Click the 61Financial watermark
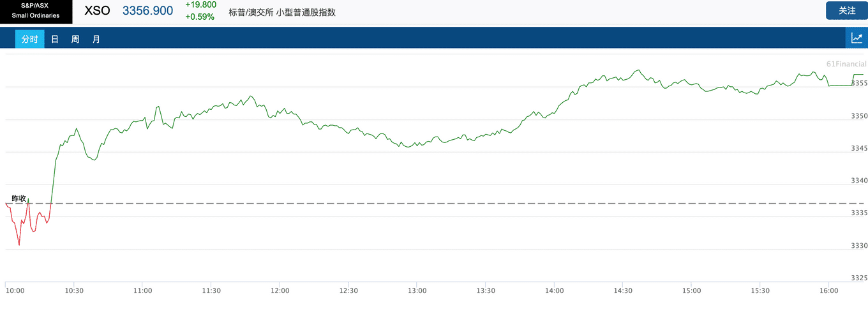868x309 pixels. [x=846, y=64]
